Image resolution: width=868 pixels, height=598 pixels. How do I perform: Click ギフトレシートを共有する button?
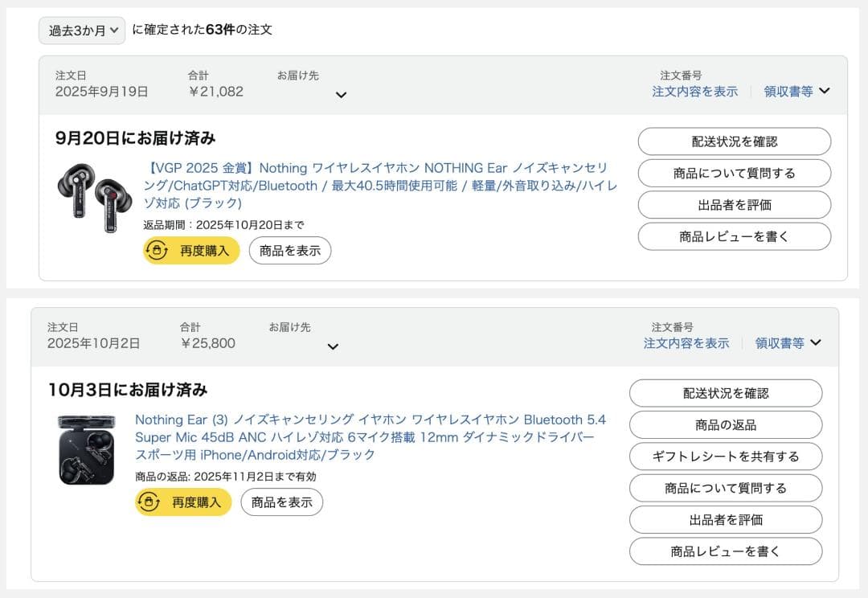point(725,457)
